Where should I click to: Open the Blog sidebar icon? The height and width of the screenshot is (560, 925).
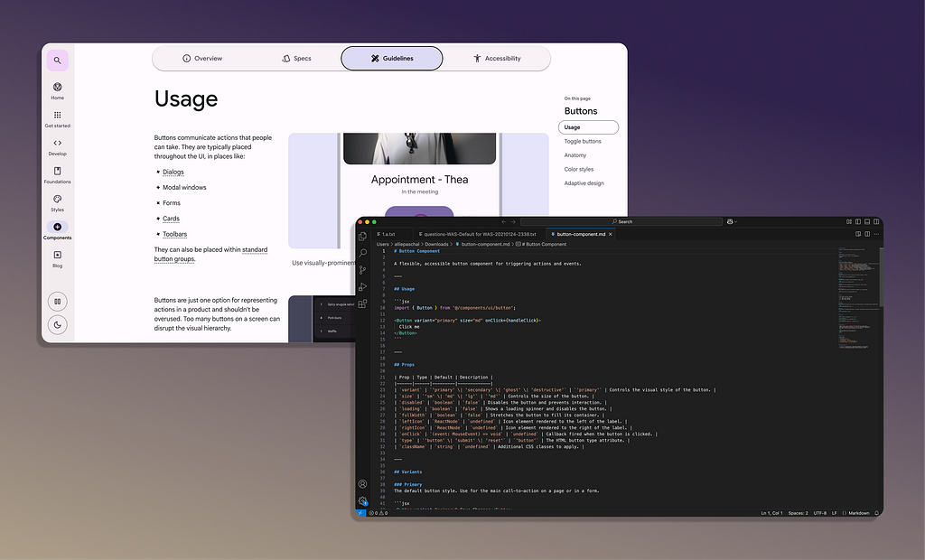pyautogui.click(x=57, y=258)
